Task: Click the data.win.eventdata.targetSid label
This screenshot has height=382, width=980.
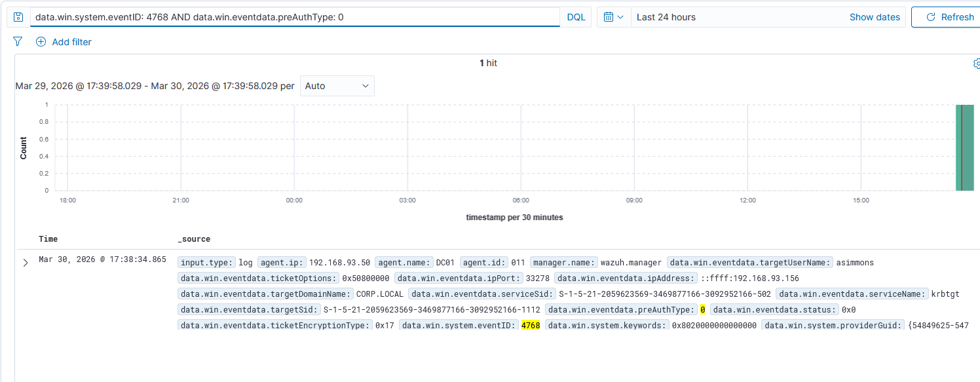Action: click(x=250, y=309)
